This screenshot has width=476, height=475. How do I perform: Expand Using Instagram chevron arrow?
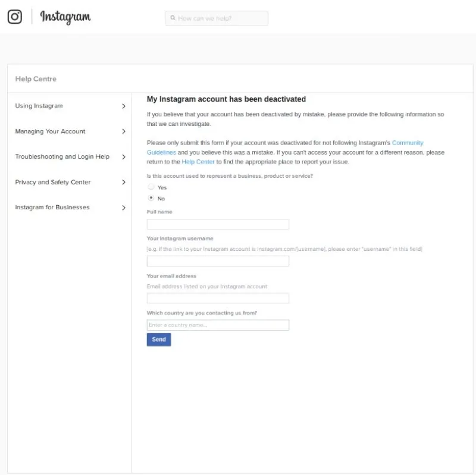tap(124, 106)
